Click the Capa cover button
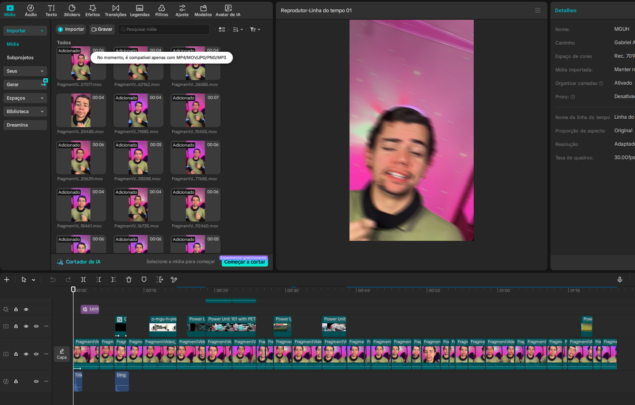This screenshot has width=635, height=405. 62,354
